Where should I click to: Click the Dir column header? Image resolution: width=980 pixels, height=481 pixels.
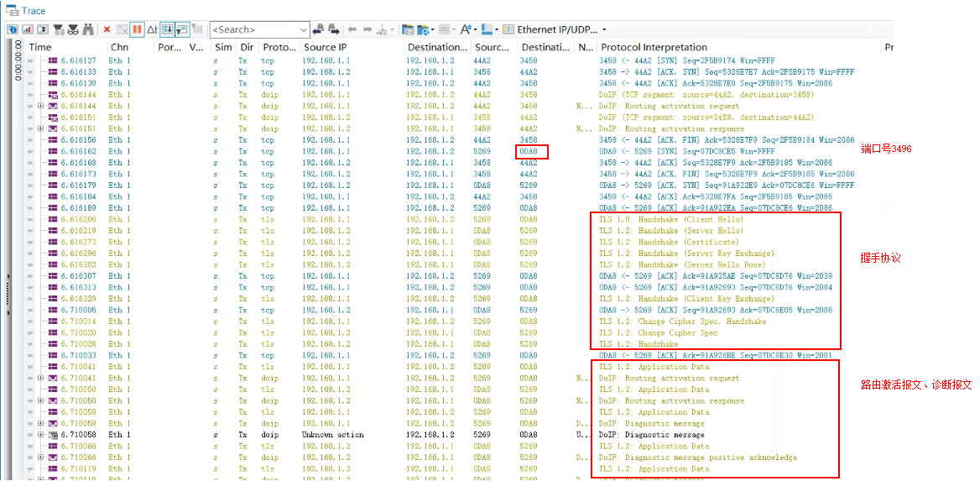point(247,47)
